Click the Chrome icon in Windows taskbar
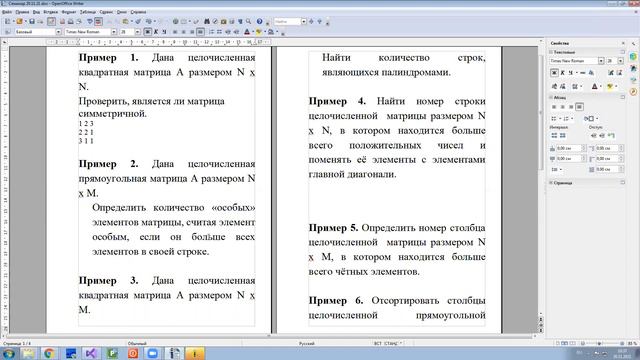This screenshot has width=640, height=360. (49, 353)
